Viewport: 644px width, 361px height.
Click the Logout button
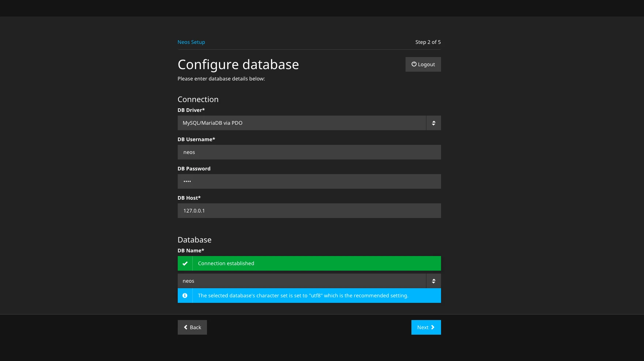(x=423, y=64)
